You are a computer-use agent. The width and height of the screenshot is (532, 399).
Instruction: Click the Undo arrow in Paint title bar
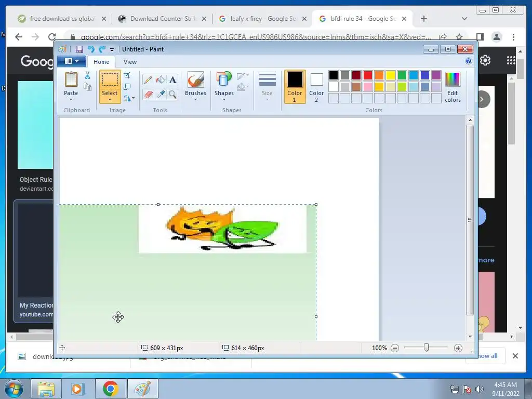pos(90,49)
